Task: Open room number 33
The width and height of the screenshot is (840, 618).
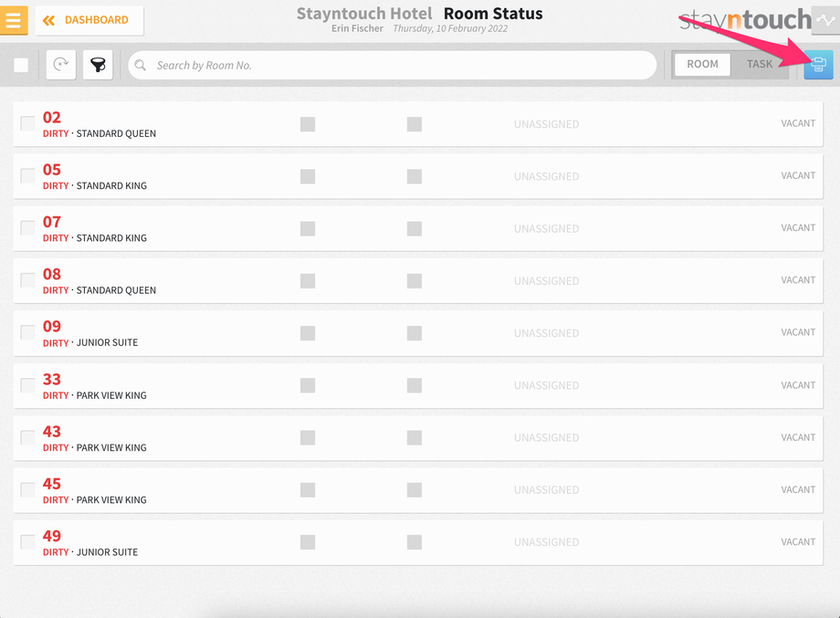Action: click(52, 379)
